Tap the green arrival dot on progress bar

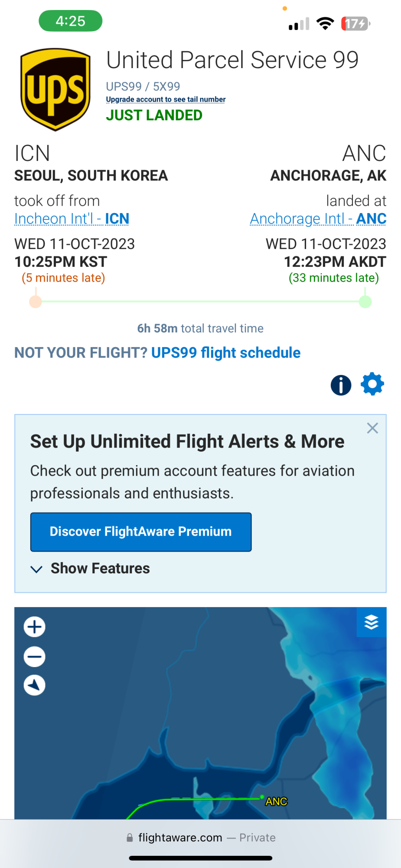coord(365,302)
